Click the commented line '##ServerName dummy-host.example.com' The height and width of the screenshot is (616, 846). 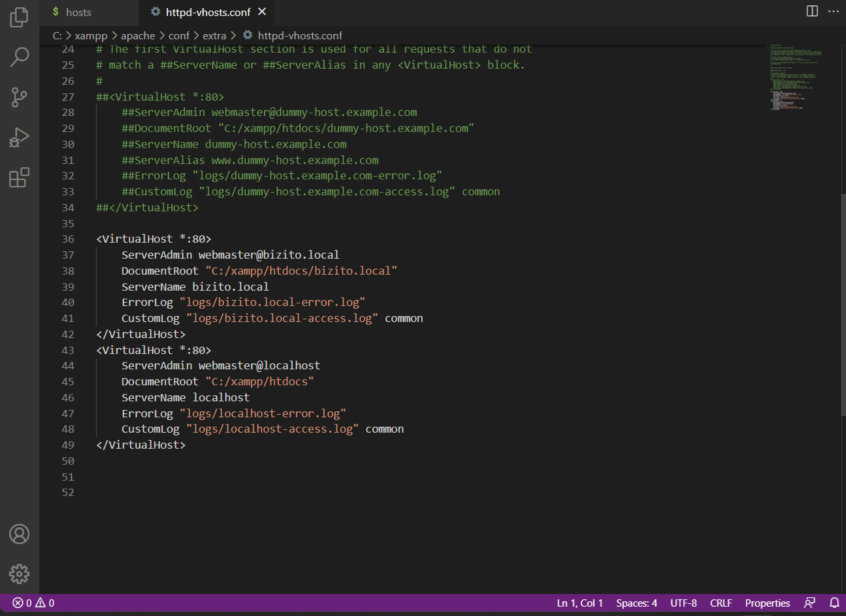coord(234,144)
